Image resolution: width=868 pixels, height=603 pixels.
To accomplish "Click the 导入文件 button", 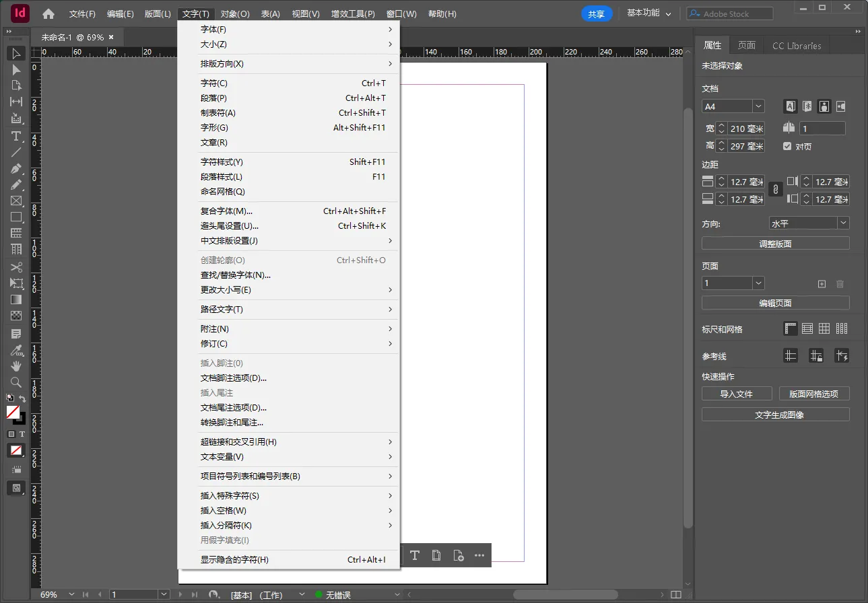I will (x=736, y=394).
